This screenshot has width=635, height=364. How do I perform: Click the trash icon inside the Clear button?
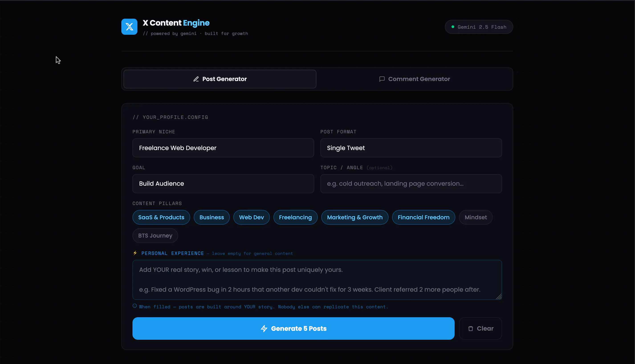[471, 329]
